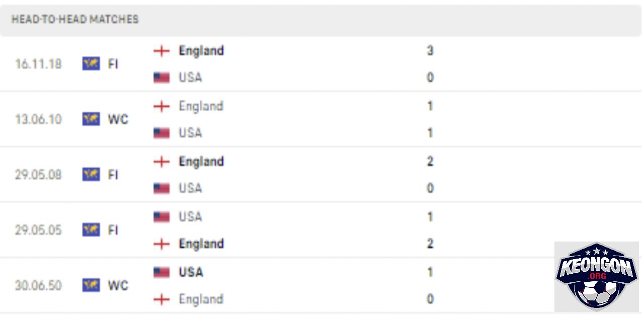Viewport: 644px width, 317px height.
Task: Click the FI competition label for 29.05.05
Action: point(113,230)
